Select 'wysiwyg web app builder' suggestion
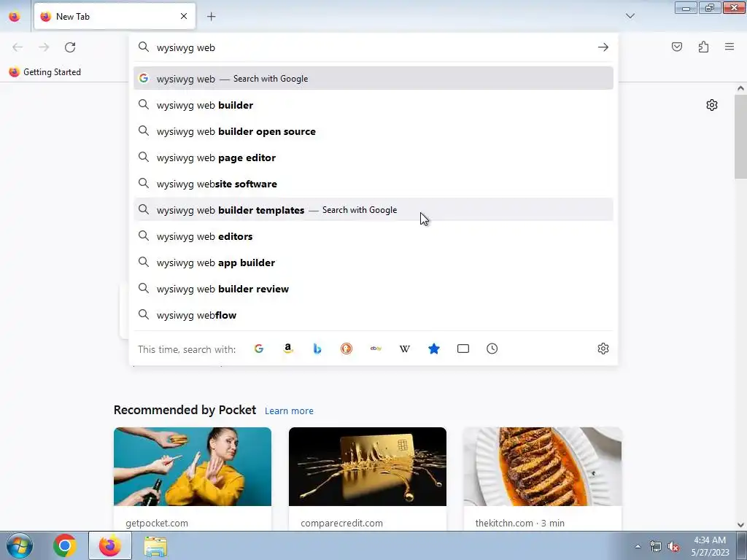 coord(373,262)
